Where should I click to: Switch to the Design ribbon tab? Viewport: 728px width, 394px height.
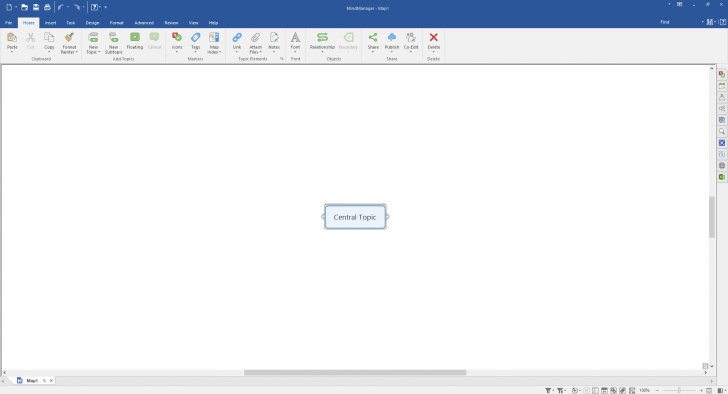tap(92, 23)
